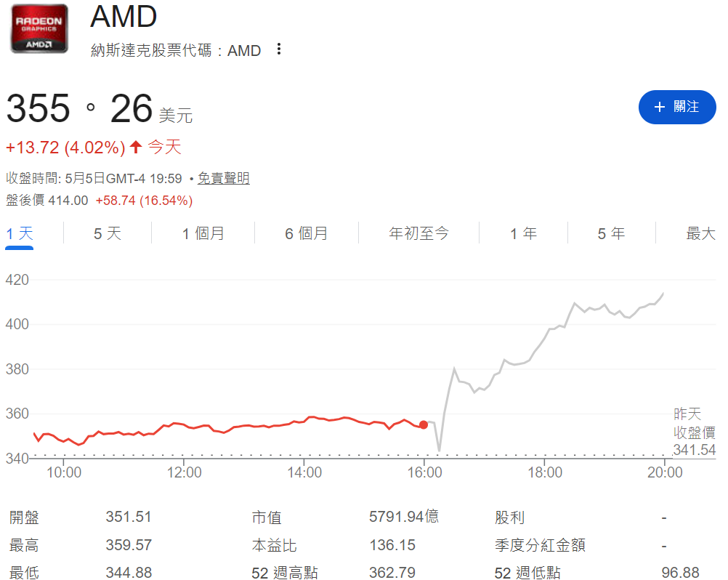Switch to the 5 年 tab

click(x=612, y=233)
